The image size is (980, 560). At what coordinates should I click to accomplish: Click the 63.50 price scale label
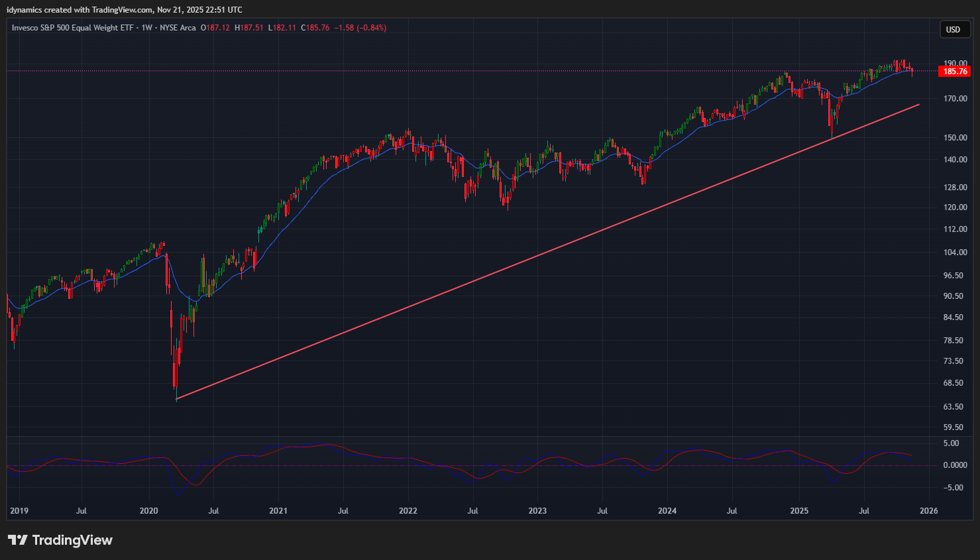coord(955,407)
